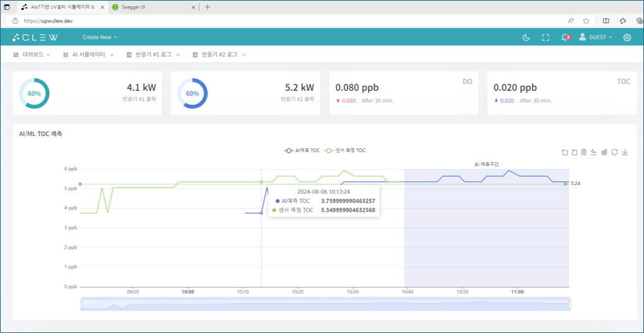Open notifications bell with badge
This screenshot has height=333, width=644.
pos(566,37)
